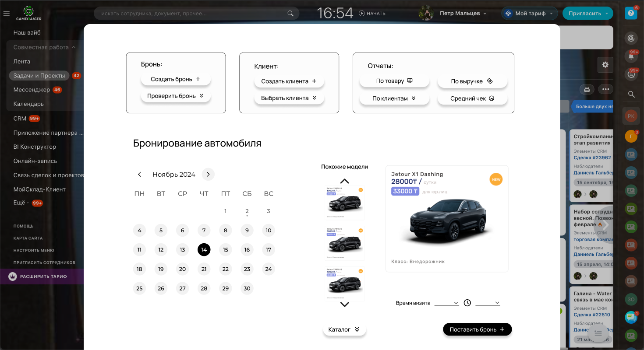
Task: Open Задачи и Проекты in the sidebar
Action: pyautogui.click(x=39, y=76)
